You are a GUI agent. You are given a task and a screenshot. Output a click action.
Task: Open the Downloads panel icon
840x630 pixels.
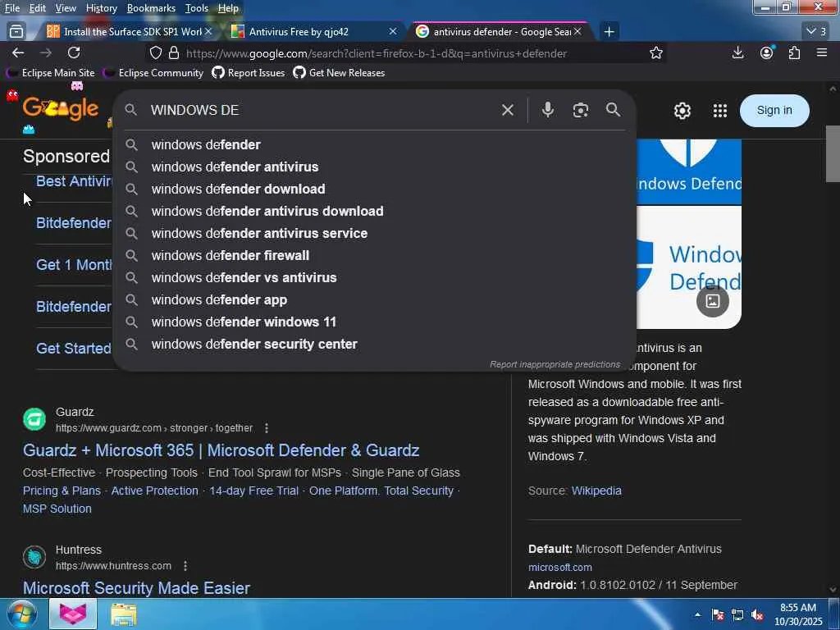pos(737,52)
